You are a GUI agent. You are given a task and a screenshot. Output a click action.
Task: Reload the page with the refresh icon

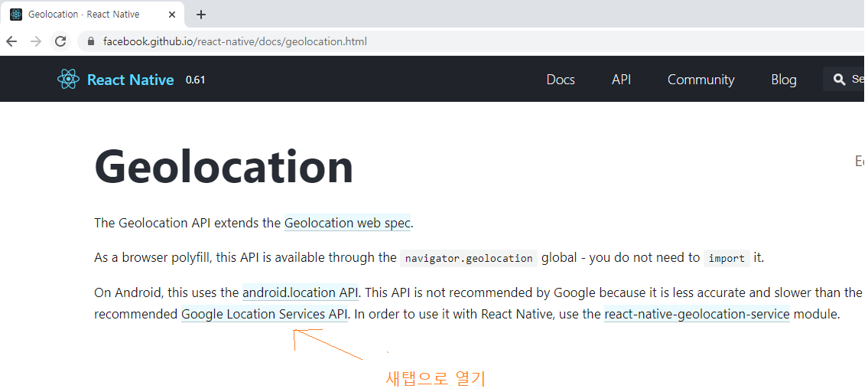pyautogui.click(x=60, y=41)
